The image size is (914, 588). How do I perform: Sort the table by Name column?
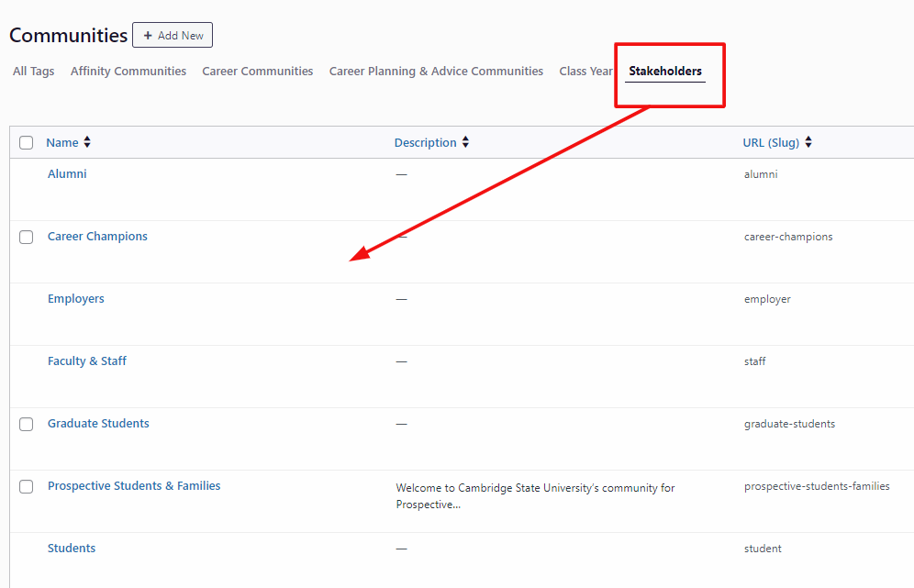coord(61,142)
